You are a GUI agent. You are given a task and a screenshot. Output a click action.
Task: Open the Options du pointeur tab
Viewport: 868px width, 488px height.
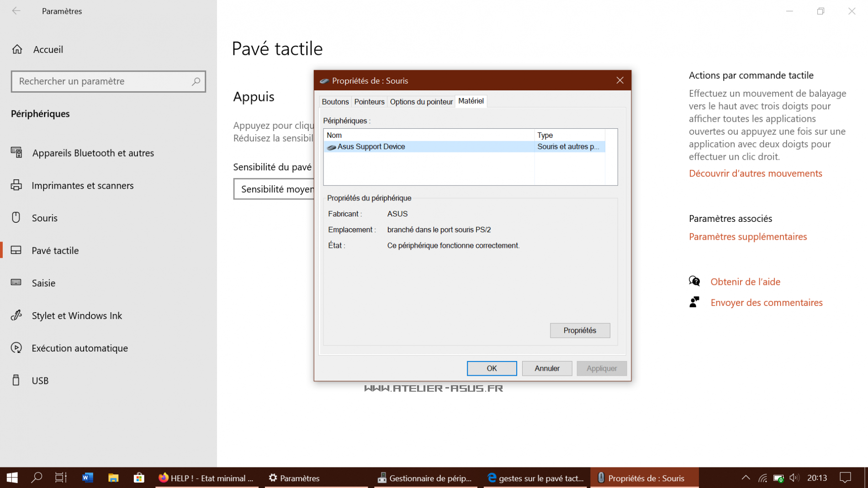click(x=421, y=101)
